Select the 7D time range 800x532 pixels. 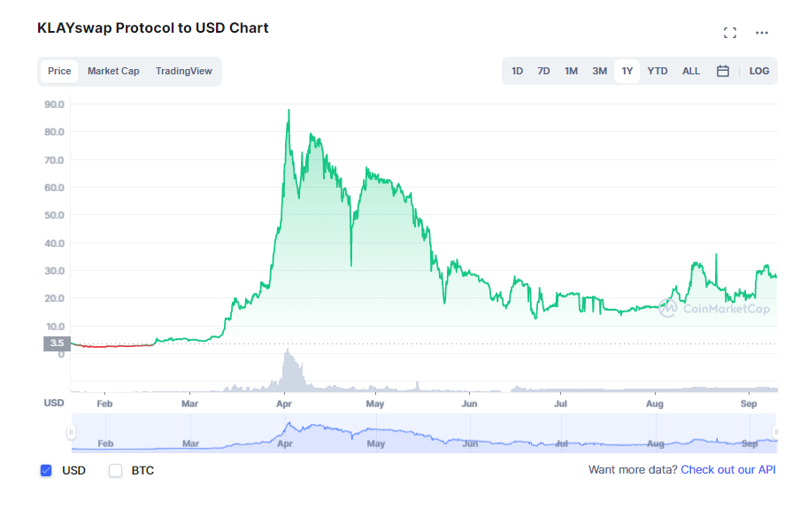click(x=543, y=71)
